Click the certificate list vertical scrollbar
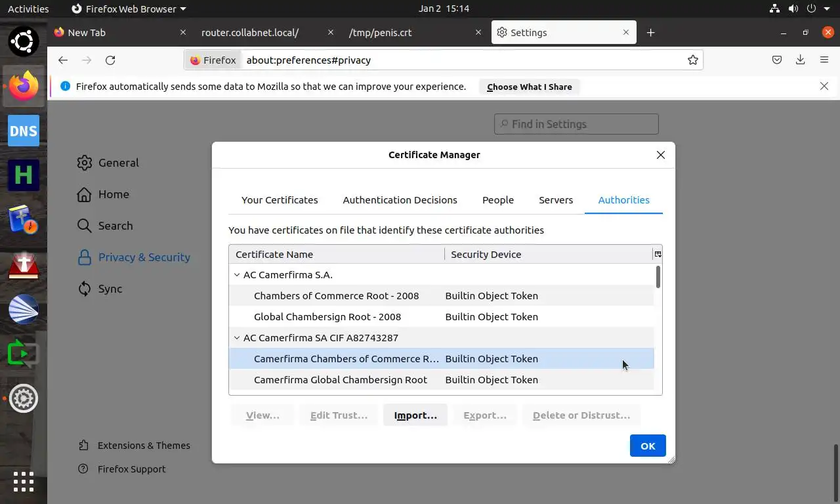The width and height of the screenshot is (840, 504). (x=658, y=277)
